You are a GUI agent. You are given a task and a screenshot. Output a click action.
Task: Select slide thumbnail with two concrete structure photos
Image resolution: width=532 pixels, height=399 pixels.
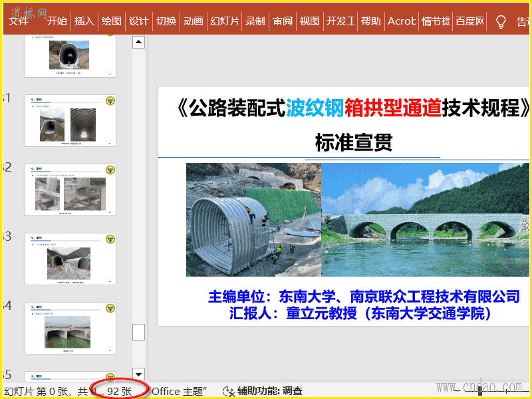tap(70, 190)
